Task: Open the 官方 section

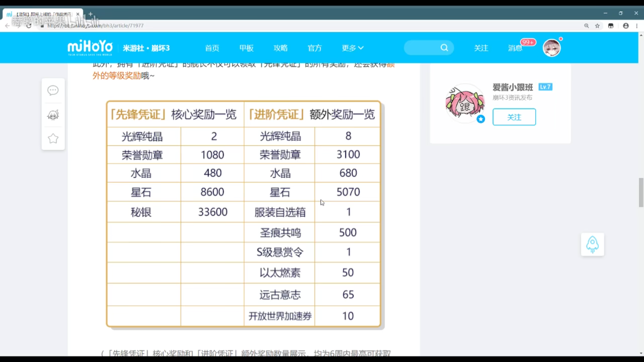Action: pos(315,48)
